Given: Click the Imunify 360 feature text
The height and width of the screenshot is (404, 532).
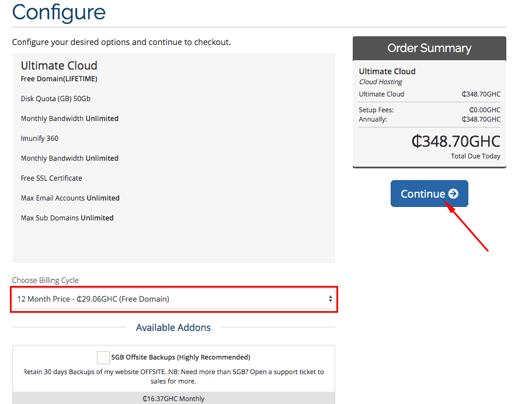Looking at the screenshot, I should point(40,139).
